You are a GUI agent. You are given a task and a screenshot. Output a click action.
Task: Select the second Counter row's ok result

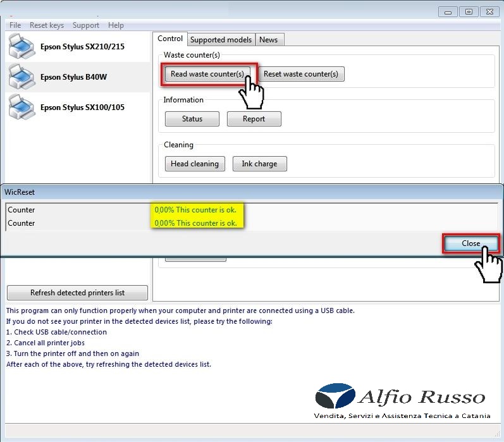195,223
